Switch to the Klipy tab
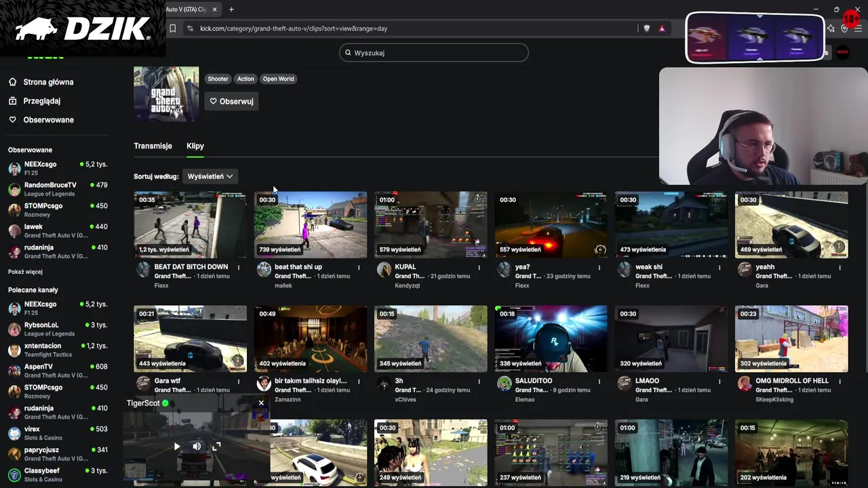Image resolution: width=868 pixels, height=488 pixels. [x=195, y=146]
